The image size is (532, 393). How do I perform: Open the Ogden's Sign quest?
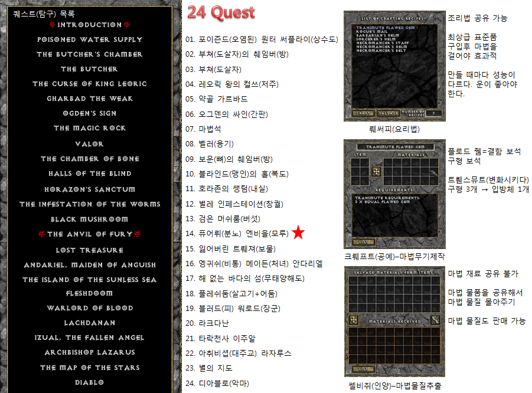(90, 113)
